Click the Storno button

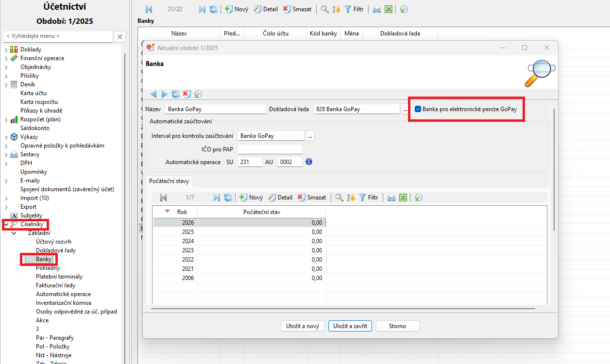point(397,326)
